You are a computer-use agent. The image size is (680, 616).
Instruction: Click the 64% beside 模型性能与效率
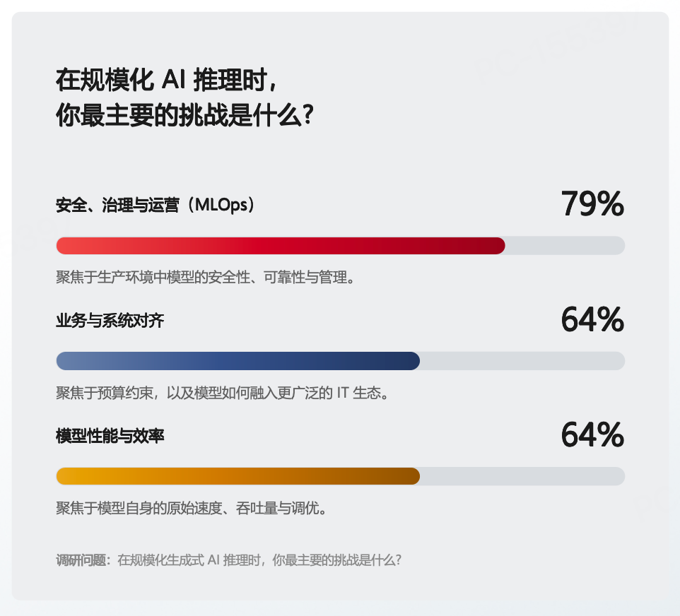coord(592,434)
